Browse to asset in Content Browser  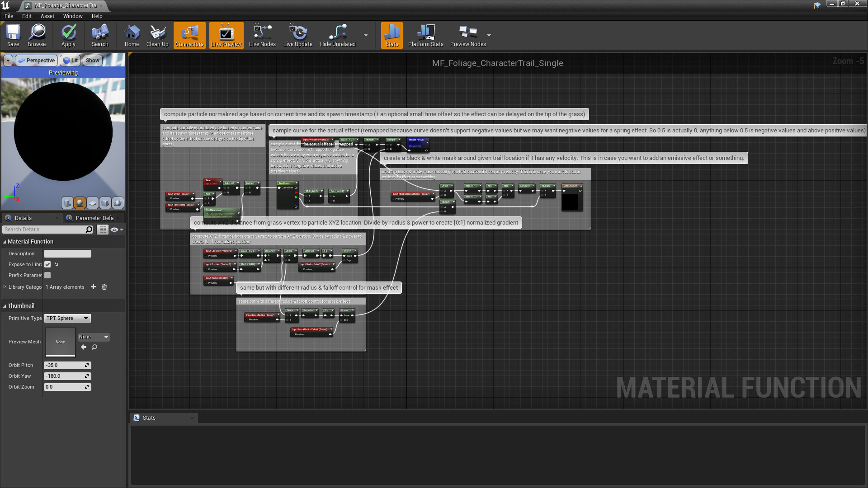pyautogui.click(x=37, y=35)
